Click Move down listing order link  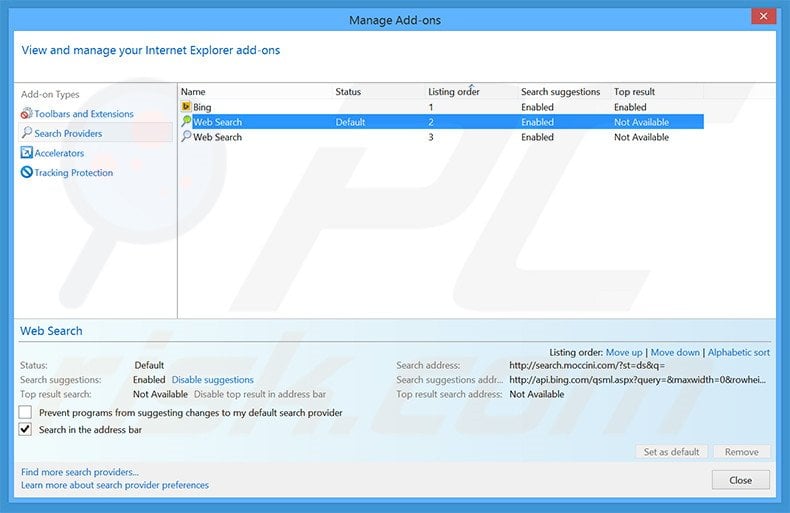click(x=675, y=352)
